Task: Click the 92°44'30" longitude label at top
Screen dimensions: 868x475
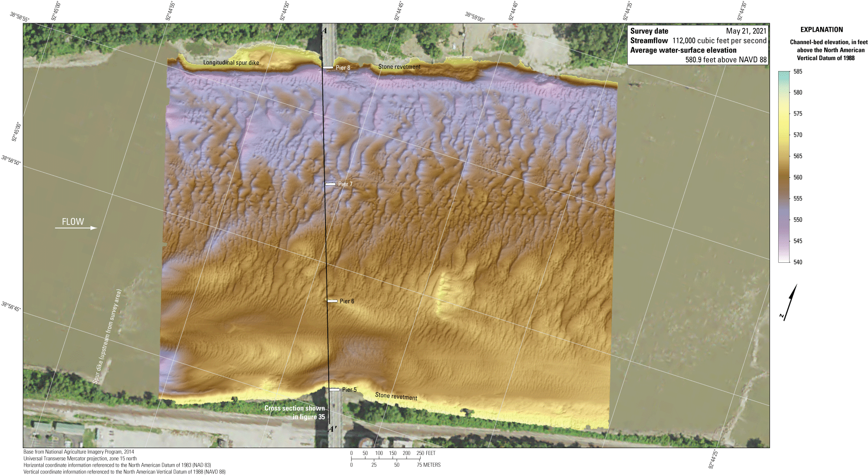Action: (742, 11)
